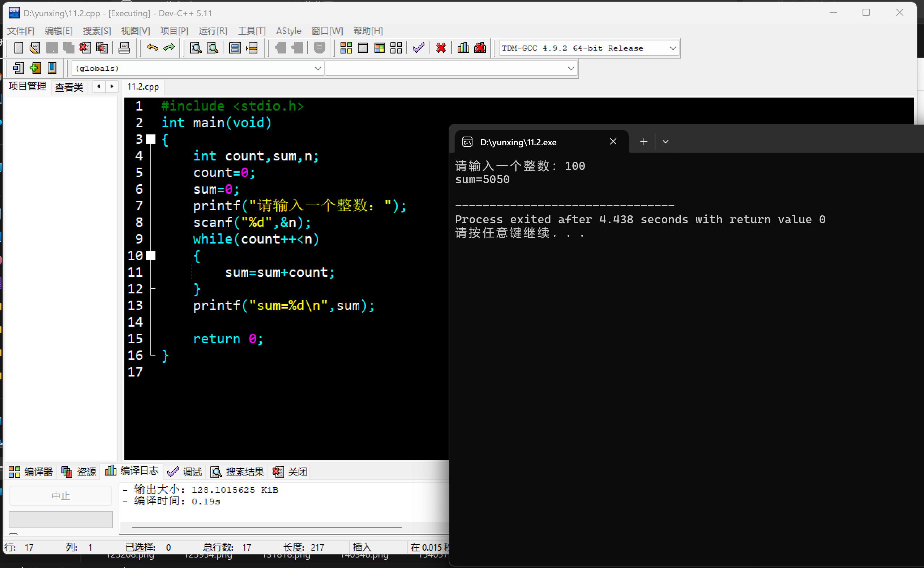Collapse the while block fold at line 10

pyautogui.click(x=151, y=256)
